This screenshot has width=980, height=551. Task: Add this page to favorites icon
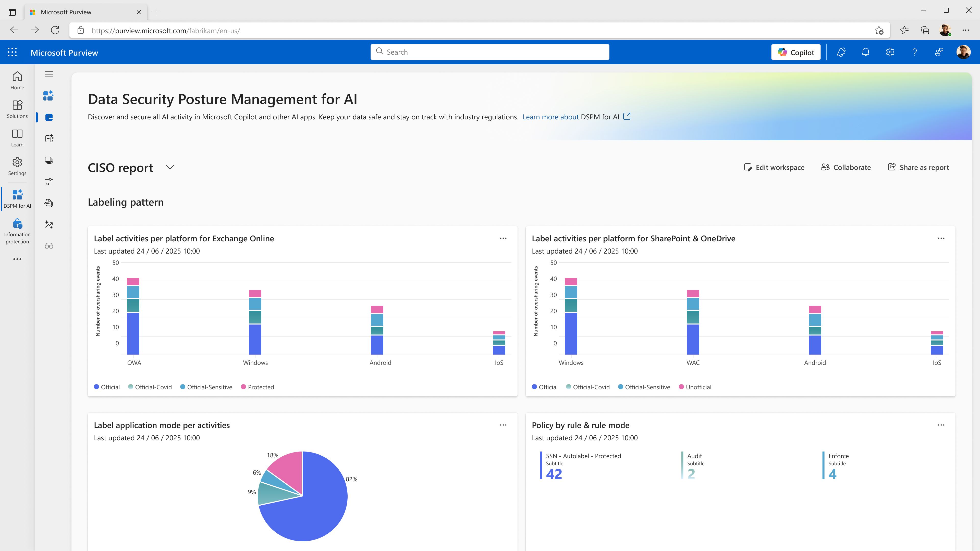point(879,30)
